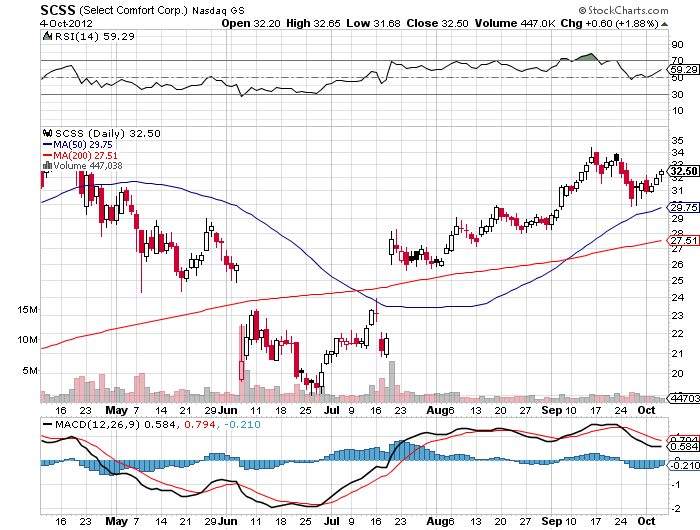
Task: Click the MACD 0.584 value tag on right
Action: pyautogui.click(x=683, y=447)
